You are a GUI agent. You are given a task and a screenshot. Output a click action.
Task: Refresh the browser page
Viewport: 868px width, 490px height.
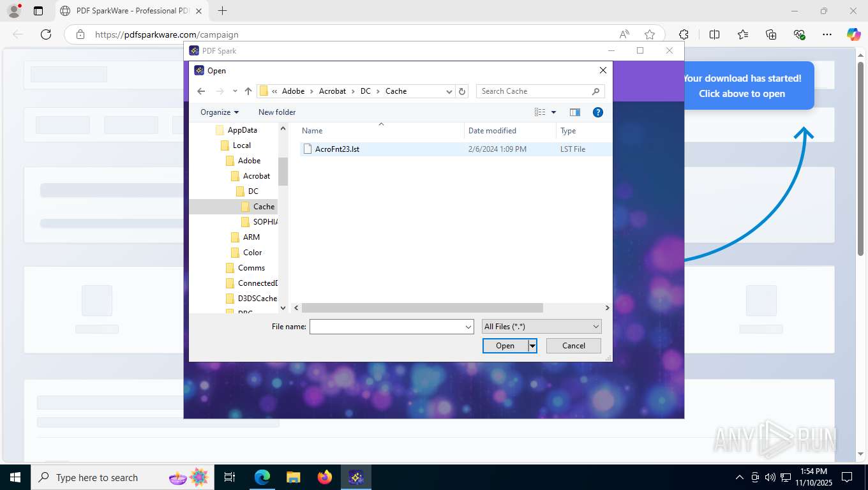(46, 34)
